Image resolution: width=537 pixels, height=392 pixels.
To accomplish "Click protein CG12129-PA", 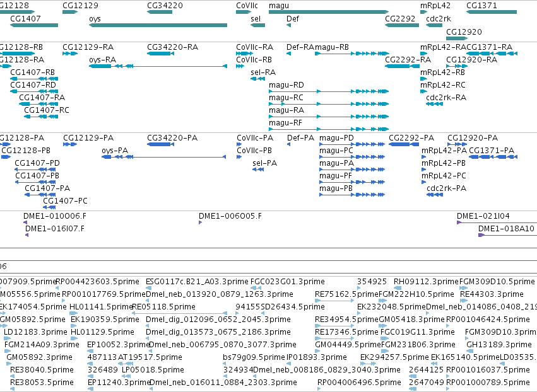I will (70, 144).
